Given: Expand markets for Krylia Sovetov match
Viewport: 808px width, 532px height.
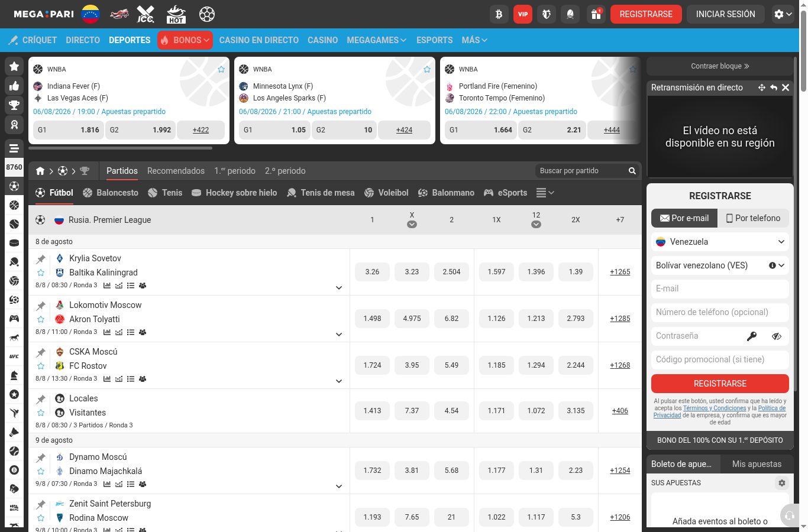Looking at the screenshot, I should point(339,288).
